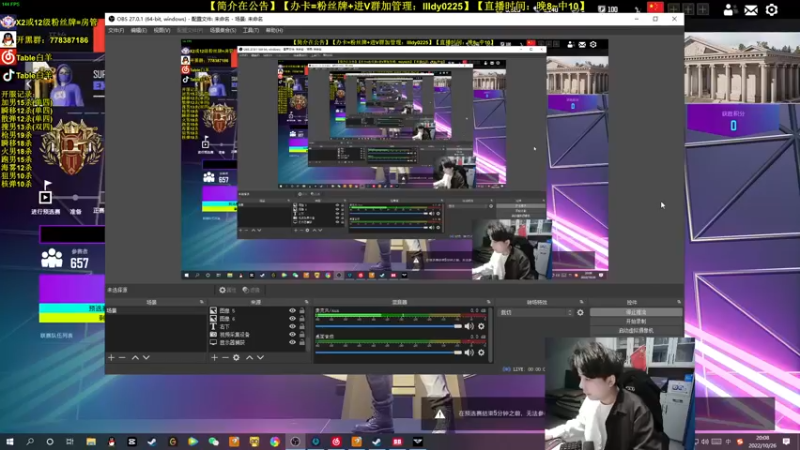This screenshot has height=450, width=800.
Task: Move scene up with the up arrow
Action: coord(135,358)
